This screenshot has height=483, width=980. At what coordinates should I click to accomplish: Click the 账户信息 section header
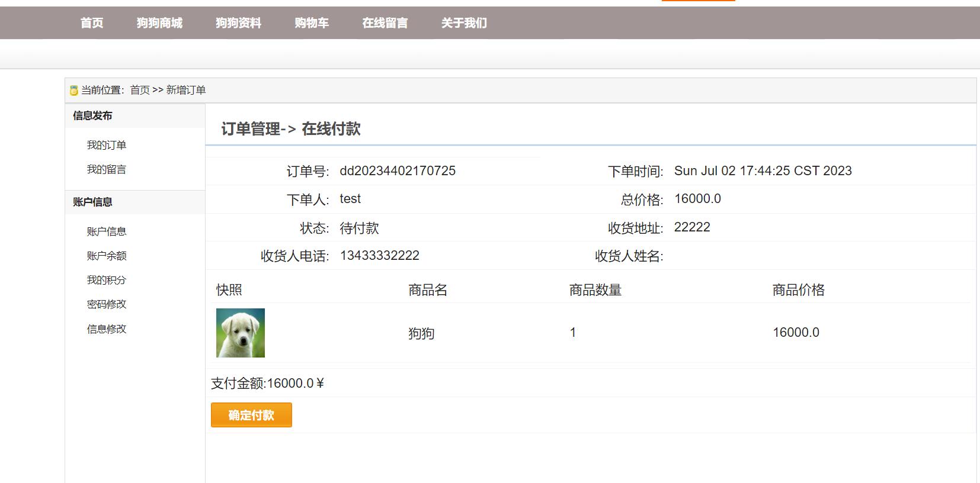(92, 202)
